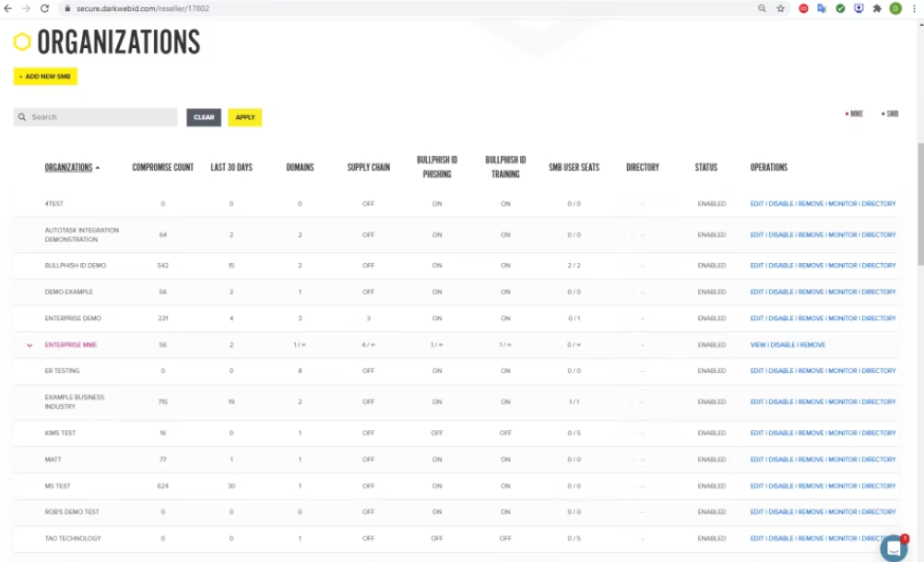Click Remove for Matt row
The width and height of the screenshot is (924, 562).
coord(811,460)
